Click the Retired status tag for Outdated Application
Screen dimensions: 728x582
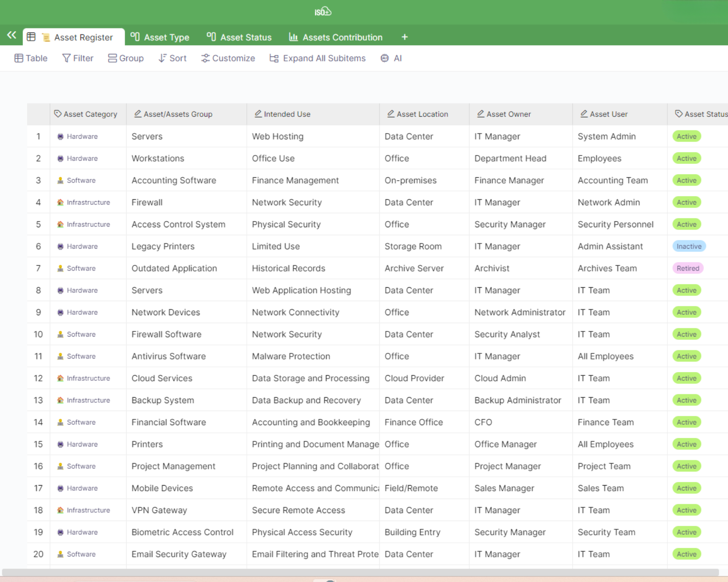pyautogui.click(x=687, y=268)
